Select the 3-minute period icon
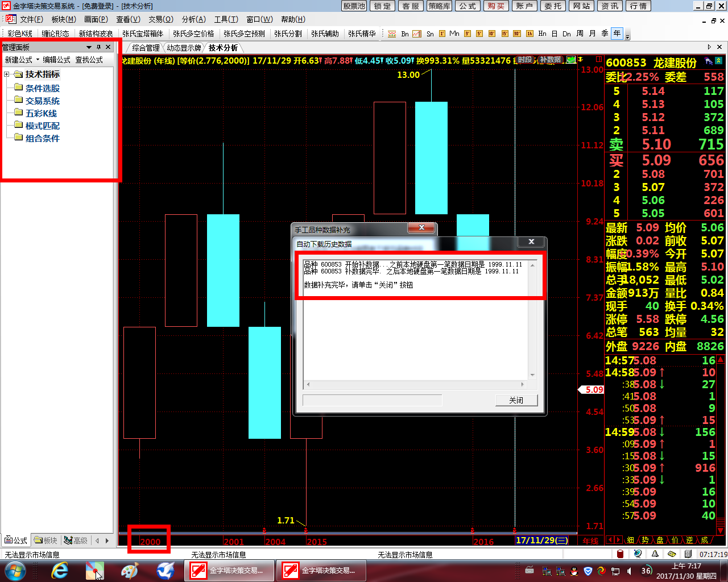This screenshot has width=728, height=582. (x=467, y=34)
